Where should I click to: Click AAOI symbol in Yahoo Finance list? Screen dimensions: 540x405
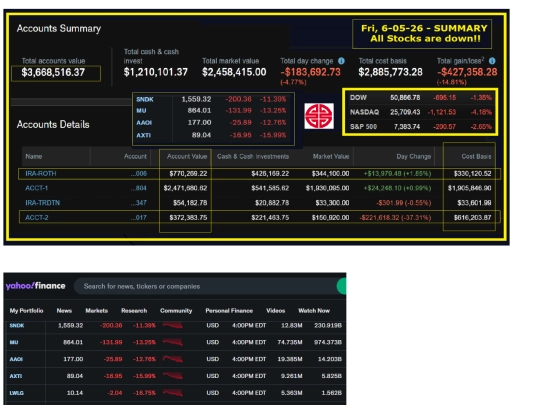pyautogui.click(x=16, y=359)
